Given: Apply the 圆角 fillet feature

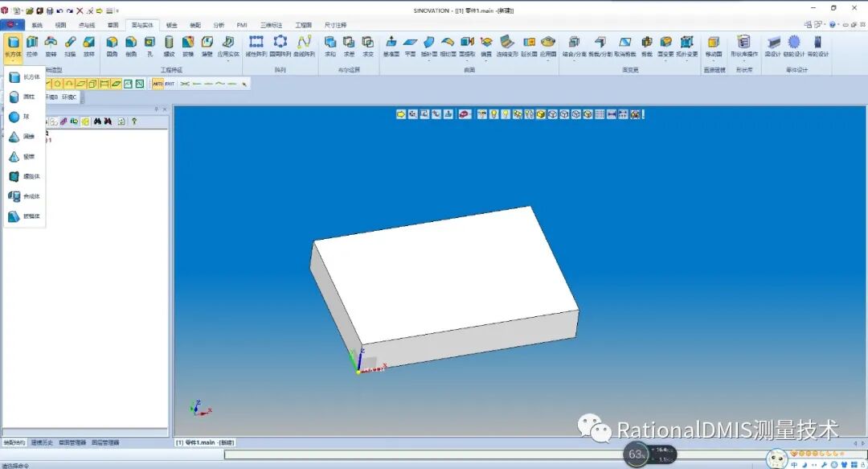Looking at the screenshot, I should pyautogui.click(x=112, y=47).
